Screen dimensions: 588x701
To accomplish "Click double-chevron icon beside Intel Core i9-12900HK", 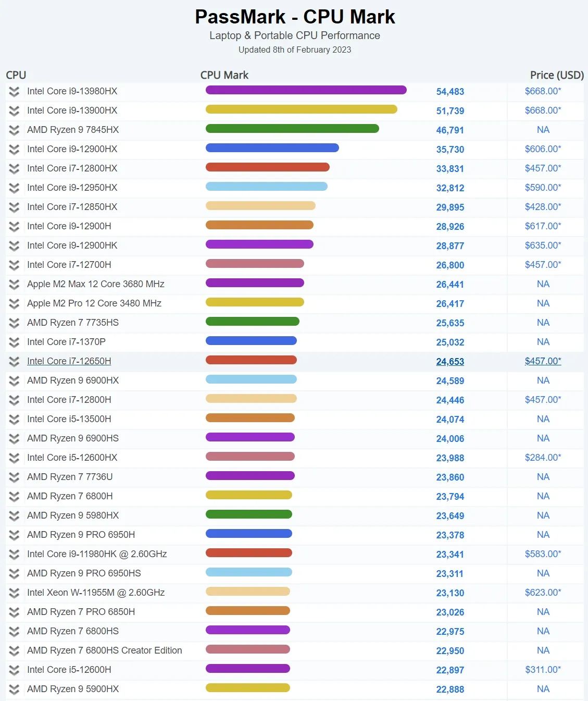I will pyautogui.click(x=14, y=246).
